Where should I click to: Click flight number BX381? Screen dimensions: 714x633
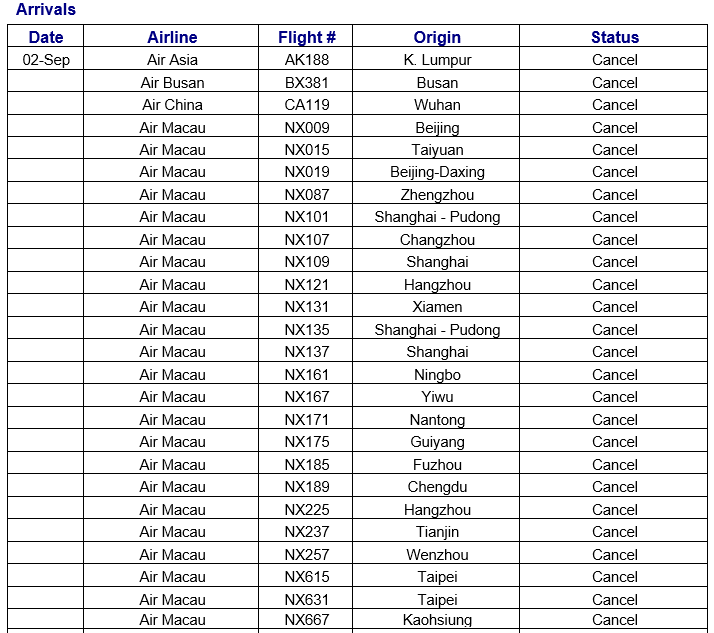(307, 83)
